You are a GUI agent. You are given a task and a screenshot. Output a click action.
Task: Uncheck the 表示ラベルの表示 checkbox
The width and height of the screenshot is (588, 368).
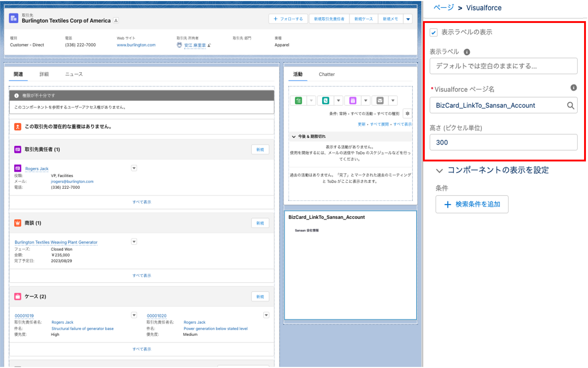[x=433, y=33]
